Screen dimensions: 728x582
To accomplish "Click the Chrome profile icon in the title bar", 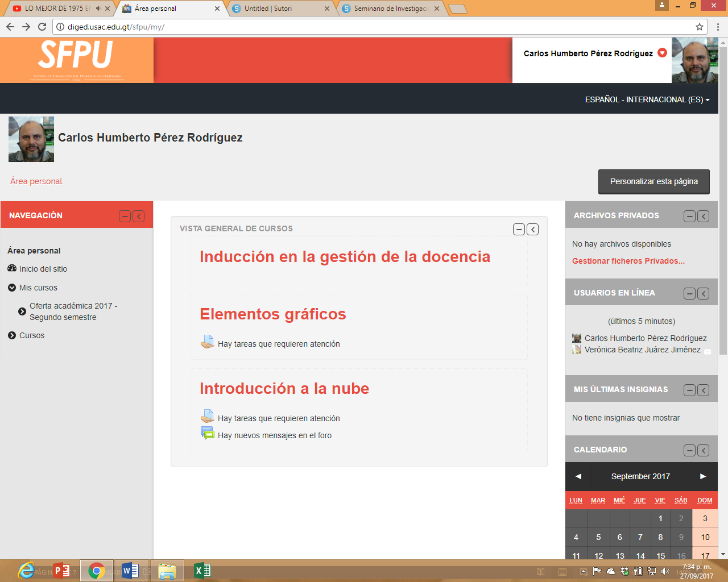I will tap(662, 6).
